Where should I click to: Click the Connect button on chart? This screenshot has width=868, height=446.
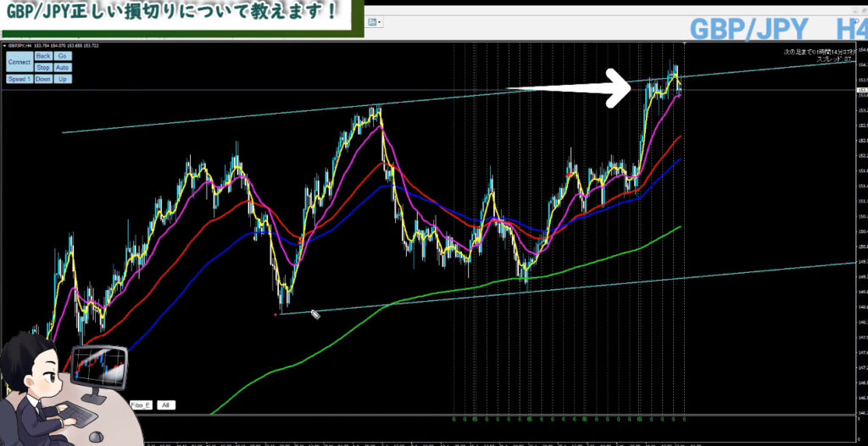point(19,62)
